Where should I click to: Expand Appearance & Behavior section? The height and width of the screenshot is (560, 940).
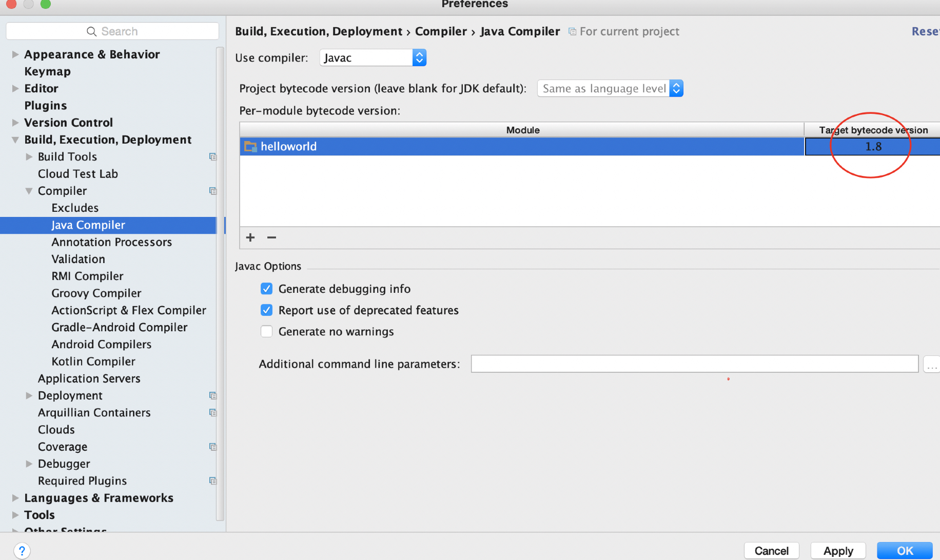(15, 54)
